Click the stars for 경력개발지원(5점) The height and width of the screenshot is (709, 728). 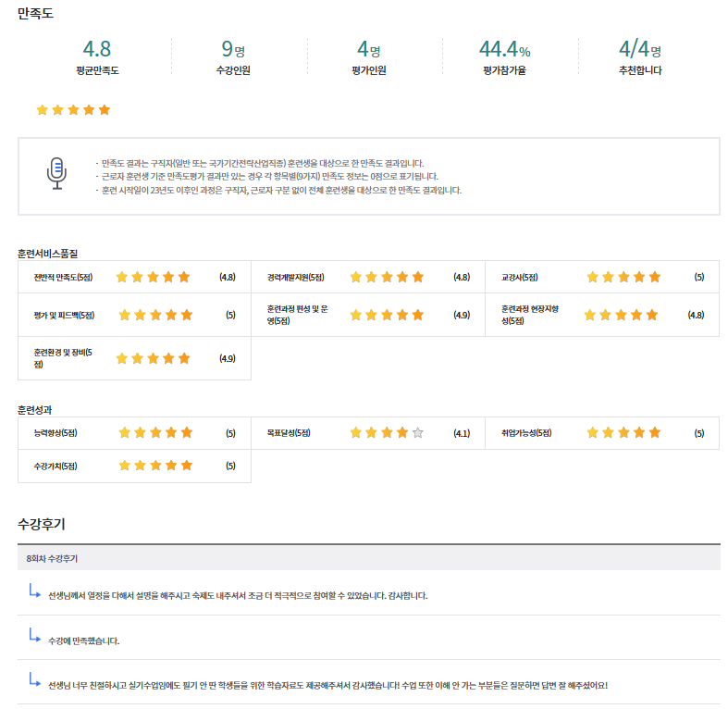point(387,277)
